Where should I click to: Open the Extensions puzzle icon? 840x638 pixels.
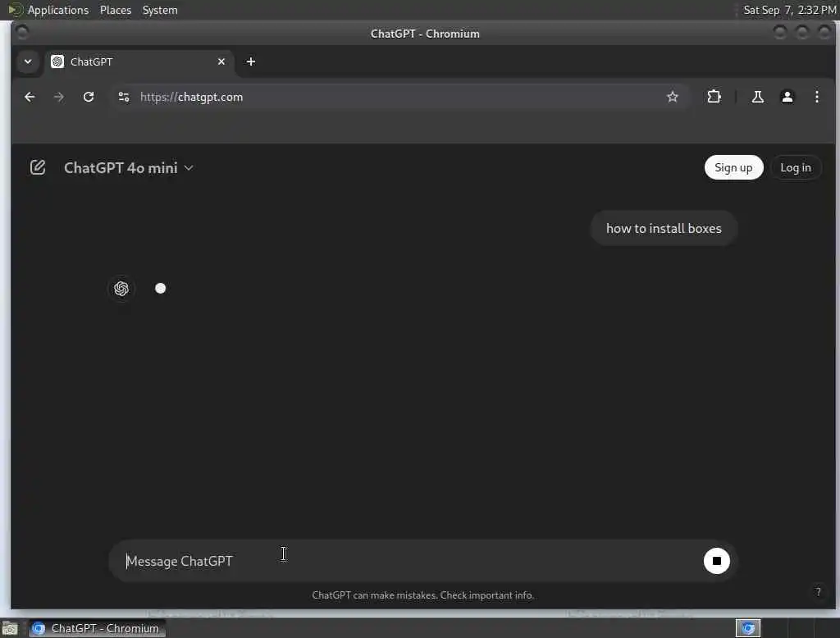point(714,97)
